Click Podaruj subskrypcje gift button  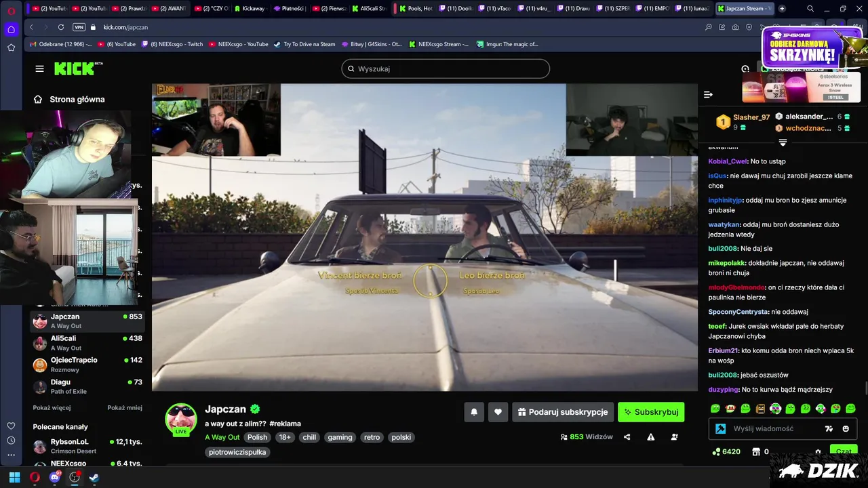[x=563, y=411]
